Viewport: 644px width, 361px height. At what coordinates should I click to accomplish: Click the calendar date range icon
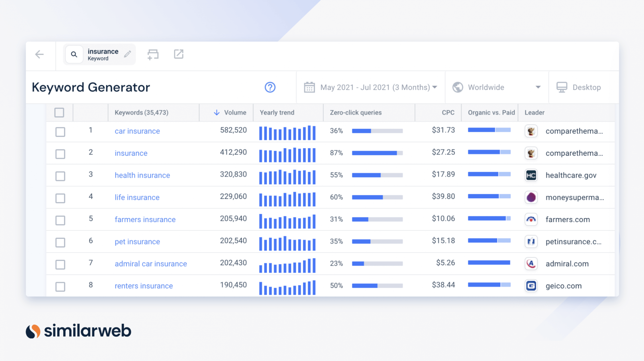tap(308, 87)
